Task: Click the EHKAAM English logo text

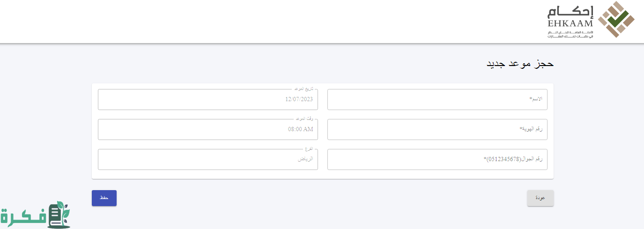Action: tap(570, 24)
